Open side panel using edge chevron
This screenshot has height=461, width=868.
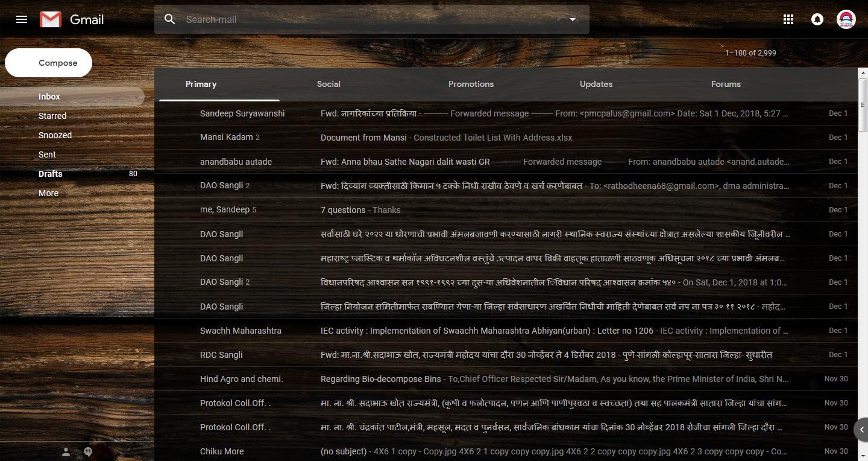click(x=861, y=430)
